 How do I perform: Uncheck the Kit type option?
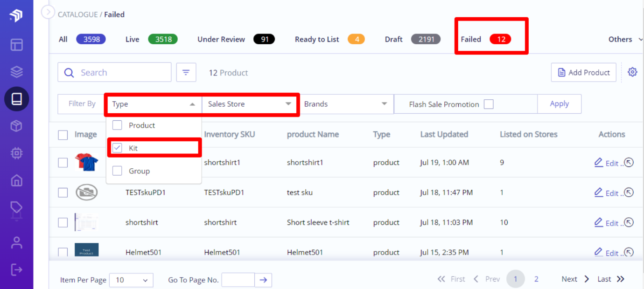[x=117, y=148]
